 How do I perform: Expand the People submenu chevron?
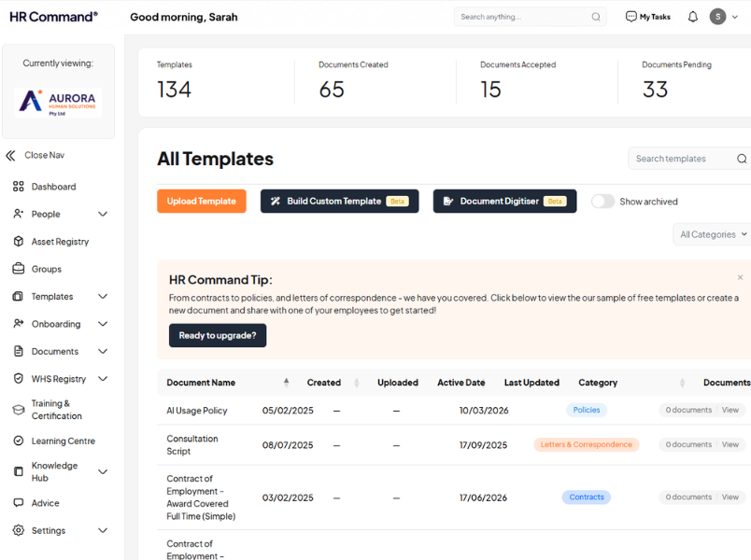click(x=103, y=214)
